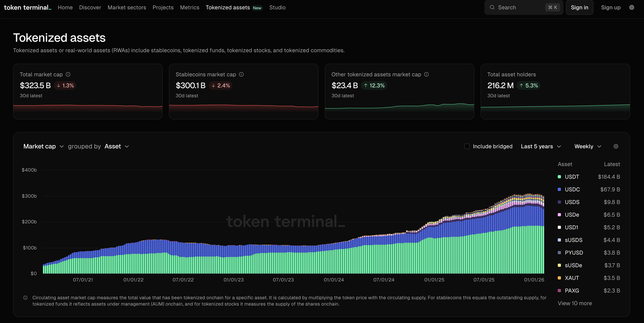Screen dimensions: 644x323
Task: Open chart settings gear icon
Action: click(616, 146)
